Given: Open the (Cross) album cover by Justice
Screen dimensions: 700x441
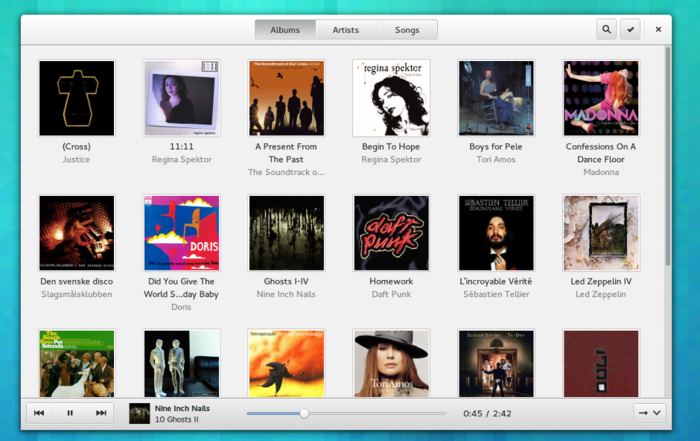Looking at the screenshot, I should (77, 98).
